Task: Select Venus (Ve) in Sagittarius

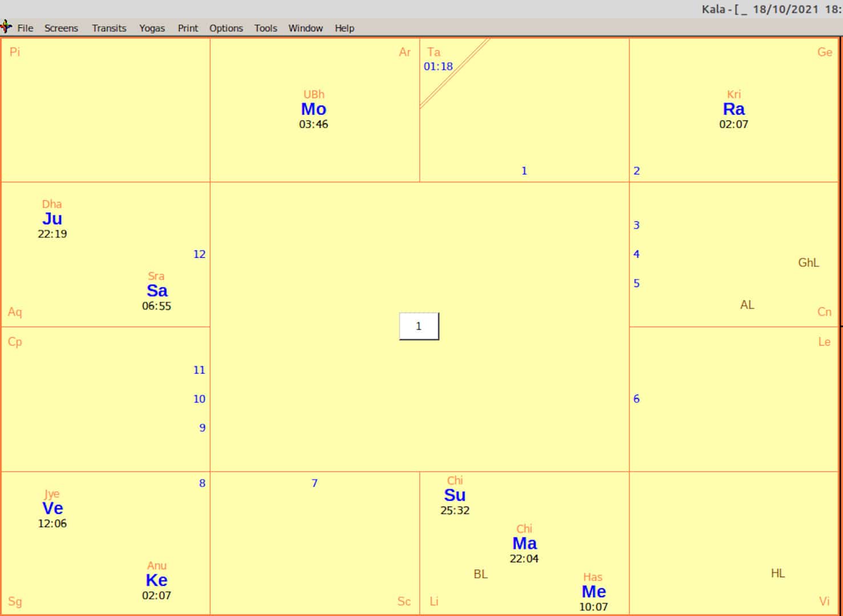Action: click(53, 509)
